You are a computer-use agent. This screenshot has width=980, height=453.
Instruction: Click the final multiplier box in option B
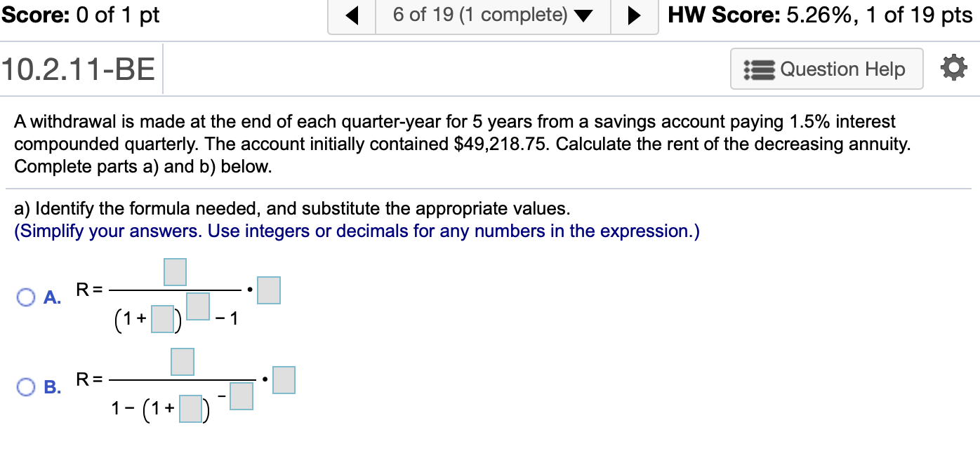pos(284,379)
